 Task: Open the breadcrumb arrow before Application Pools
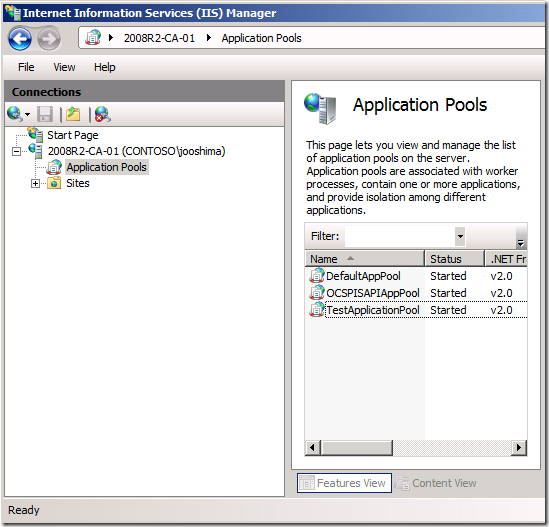click(x=209, y=37)
